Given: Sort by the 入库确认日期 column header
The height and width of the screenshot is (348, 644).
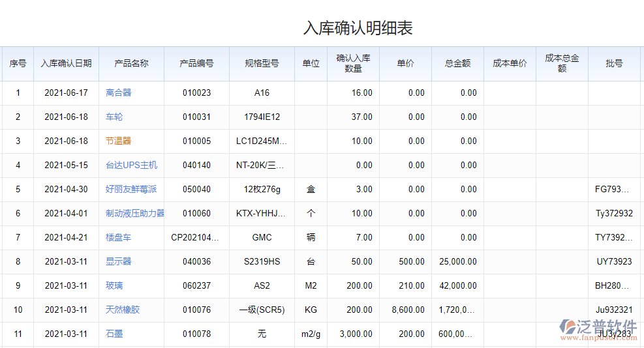Looking at the screenshot, I should 66,63.
